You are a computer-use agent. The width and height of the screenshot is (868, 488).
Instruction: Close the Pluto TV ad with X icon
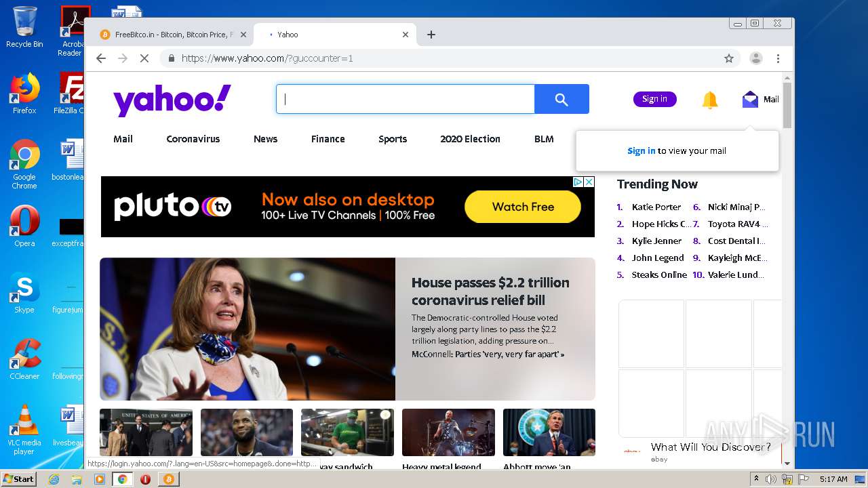point(589,182)
